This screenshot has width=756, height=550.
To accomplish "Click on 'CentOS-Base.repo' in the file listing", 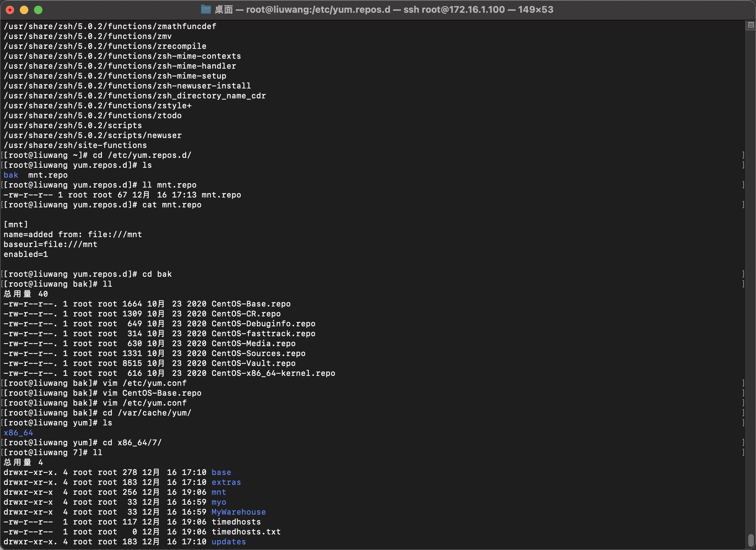I will tap(251, 304).
